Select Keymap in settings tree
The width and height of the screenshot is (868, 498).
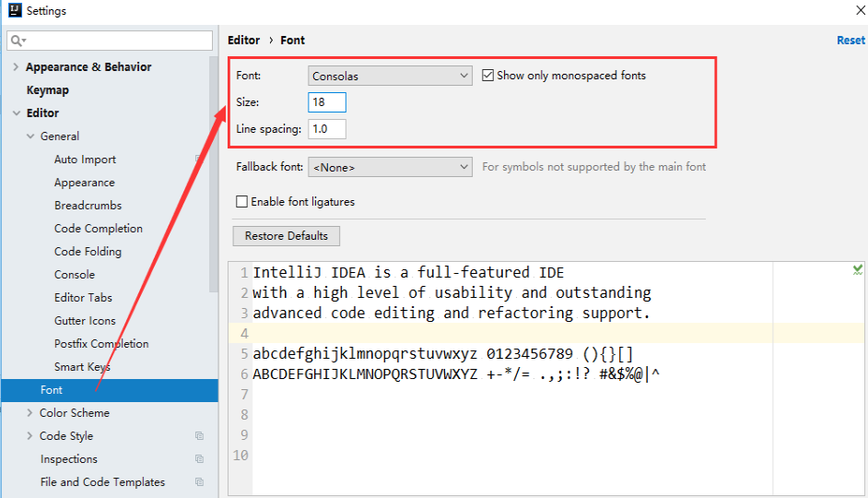tap(48, 89)
